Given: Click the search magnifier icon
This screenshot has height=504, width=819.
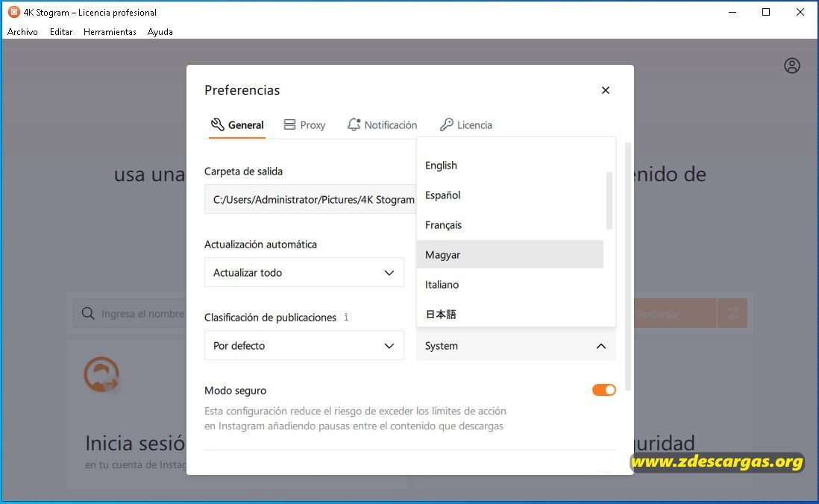Looking at the screenshot, I should pyautogui.click(x=88, y=313).
